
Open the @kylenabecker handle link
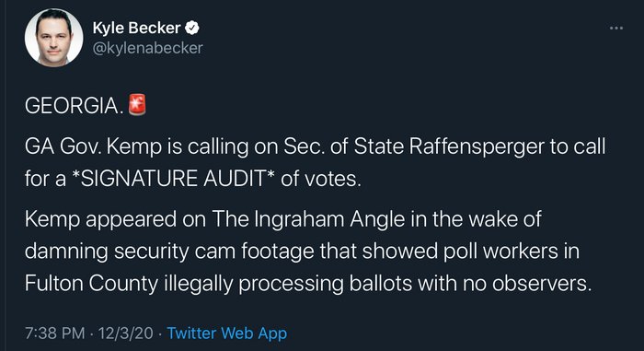(148, 48)
